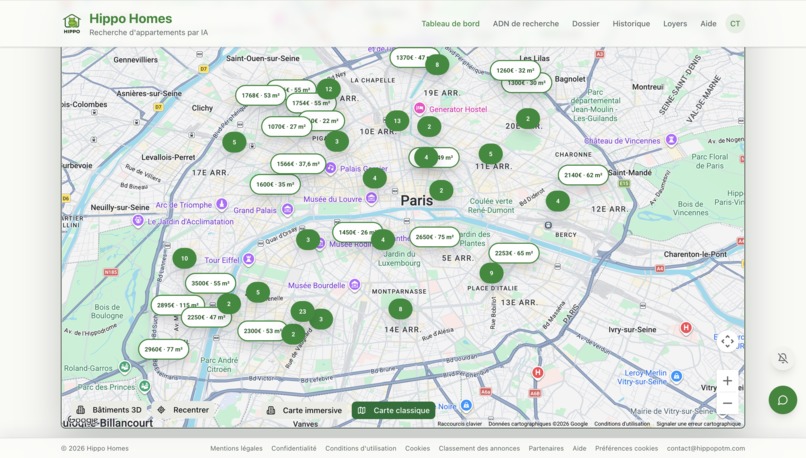Zoom in with the plus button
Screen dimensions: 806x458
pyautogui.click(x=727, y=381)
